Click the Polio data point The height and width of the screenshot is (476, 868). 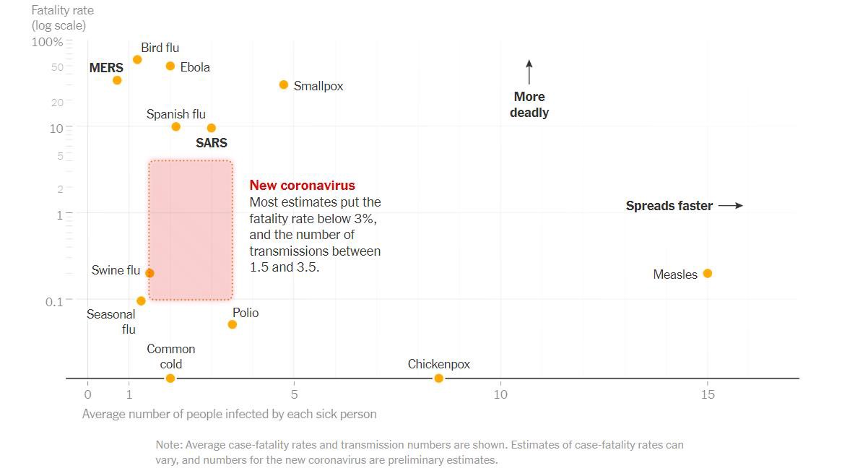coord(232,324)
